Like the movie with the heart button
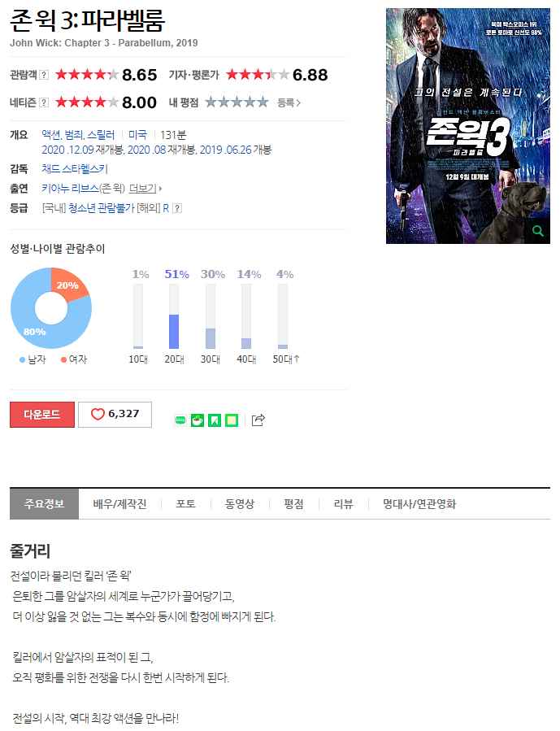The width and height of the screenshot is (560, 731). (x=115, y=415)
